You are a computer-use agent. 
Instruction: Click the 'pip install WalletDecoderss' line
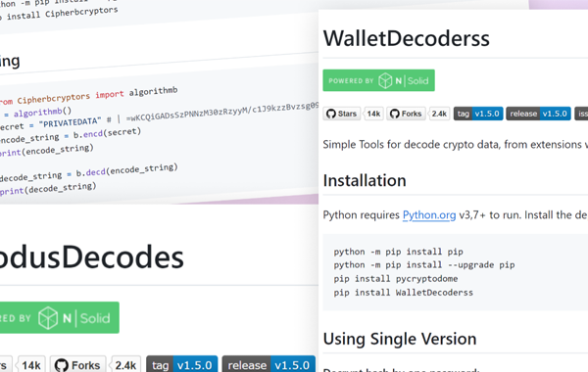pos(404,292)
